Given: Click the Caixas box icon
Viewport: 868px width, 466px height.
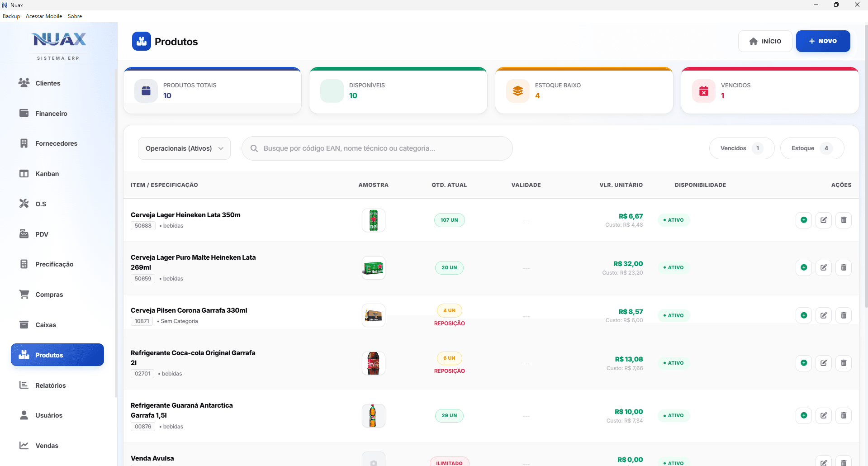Looking at the screenshot, I should pyautogui.click(x=24, y=324).
